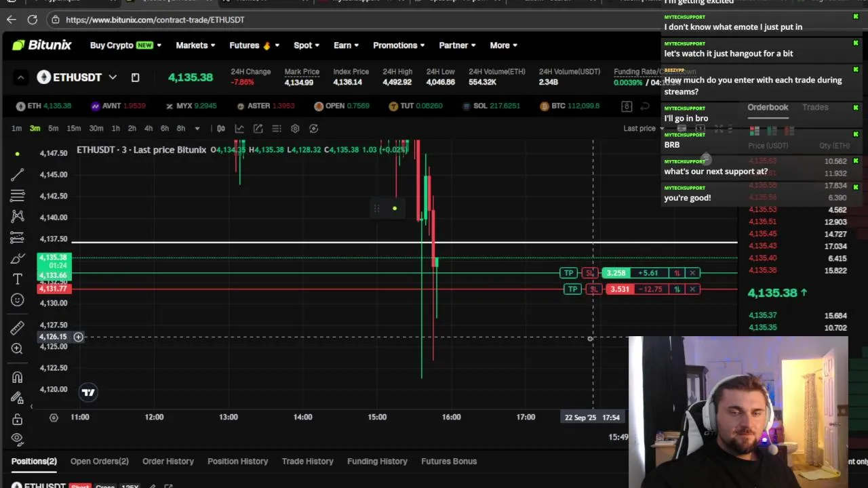868x488 pixels.
Task: Select the 5m timeframe
Action: point(53,128)
